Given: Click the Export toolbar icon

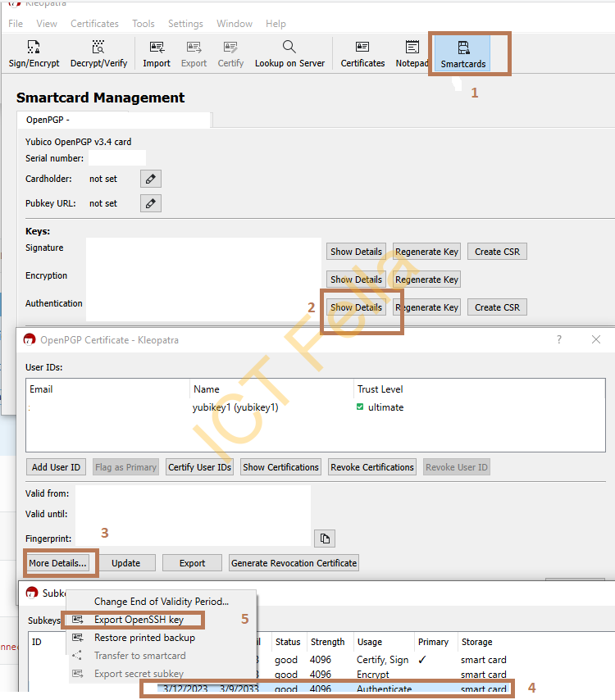Looking at the screenshot, I should tap(194, 53).
